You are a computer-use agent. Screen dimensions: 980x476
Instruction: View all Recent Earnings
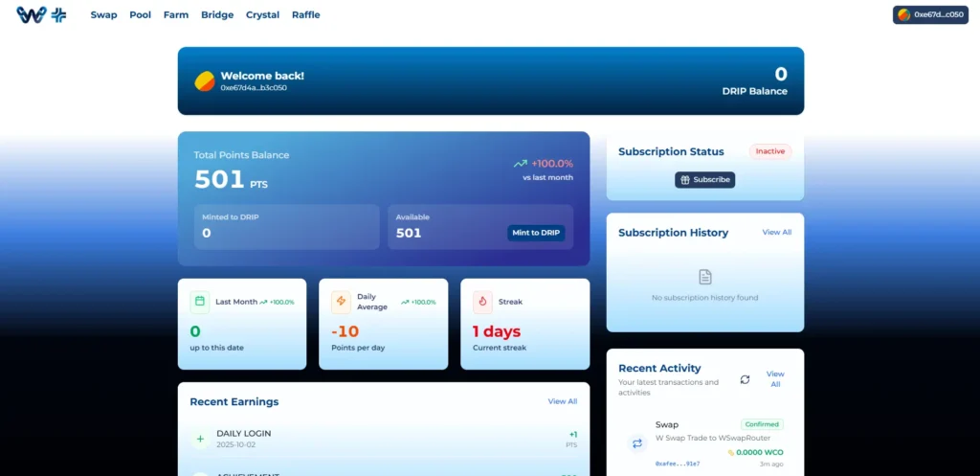click(562, 401)
